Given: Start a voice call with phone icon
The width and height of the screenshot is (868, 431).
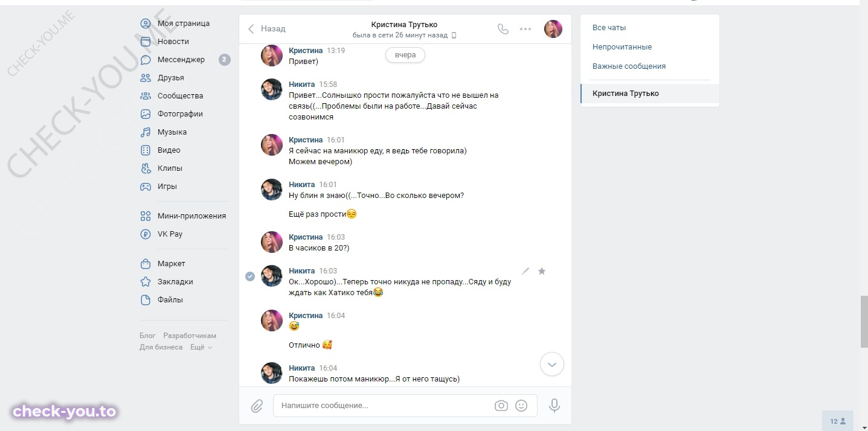Looking at the screenshot, I should coord(503,29).
